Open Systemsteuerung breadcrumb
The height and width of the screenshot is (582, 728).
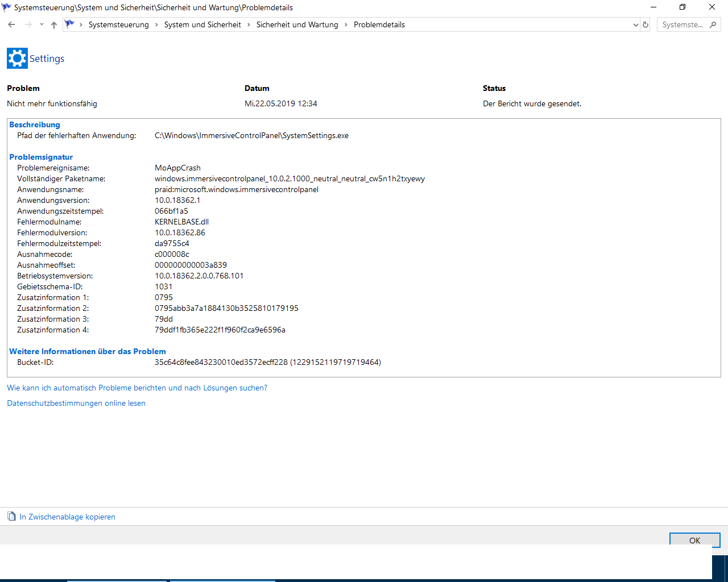point(118,24)
